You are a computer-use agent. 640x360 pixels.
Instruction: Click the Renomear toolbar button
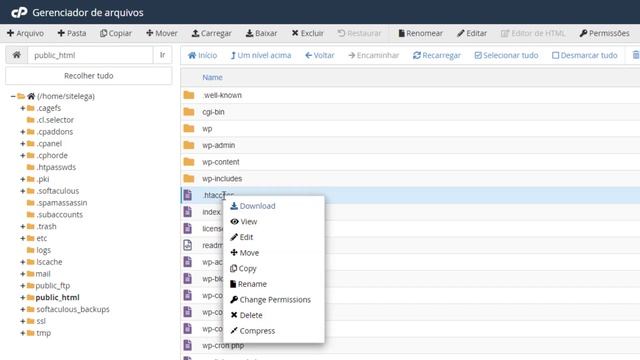[420, 33]
